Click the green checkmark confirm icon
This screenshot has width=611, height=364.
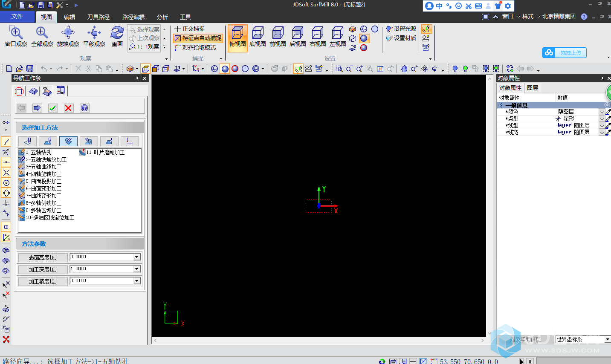(x=53, y=108)
